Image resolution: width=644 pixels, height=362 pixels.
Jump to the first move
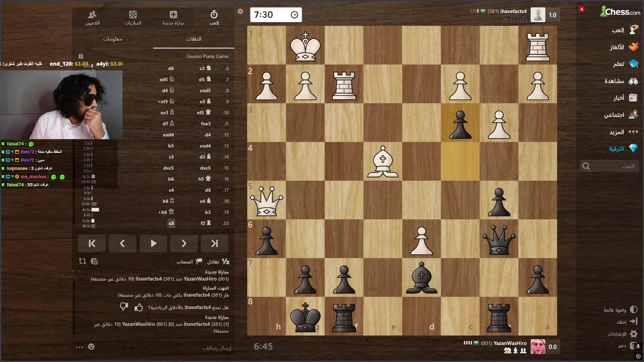pos(92,243)
